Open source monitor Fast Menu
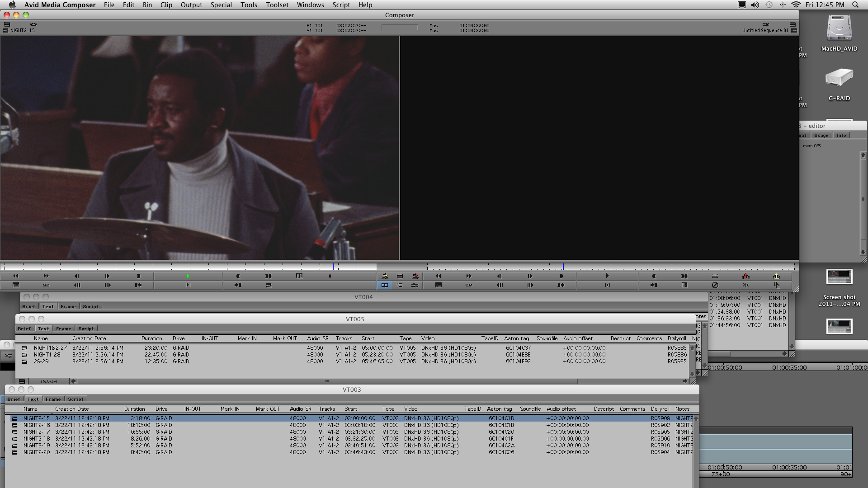The width and height of the screenshot is (868, 488). [x=16, y=285]
